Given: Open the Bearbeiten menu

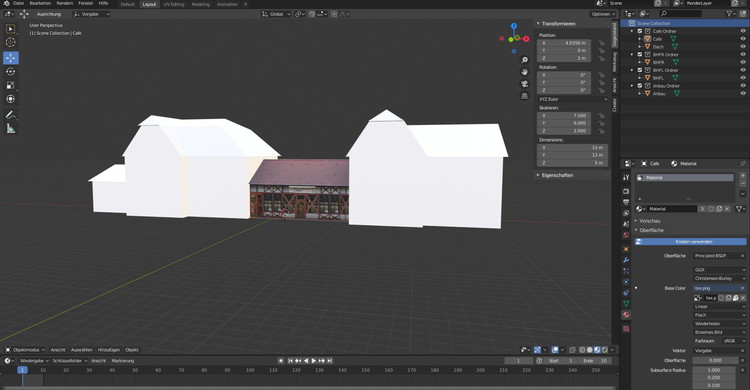Looking at the screenshot, I should [40, 3].
